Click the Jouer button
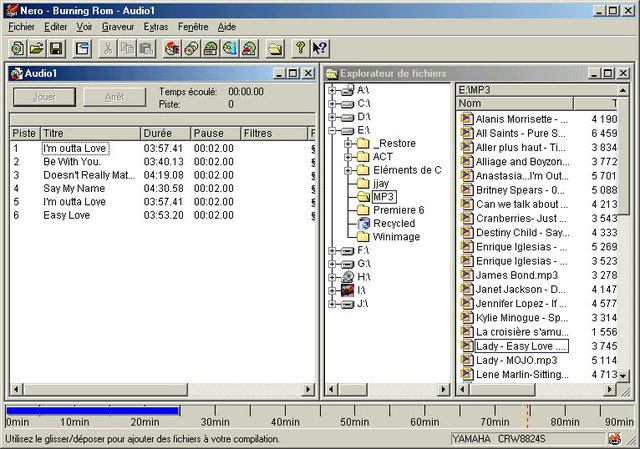Image resolution: width=640 pixels, height=449 pixels. pos(44,97)
